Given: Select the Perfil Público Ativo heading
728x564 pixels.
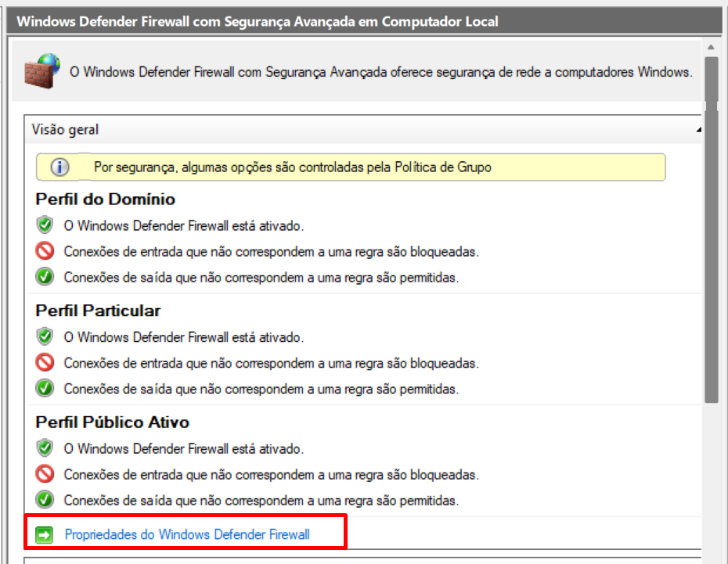Looking at the screenshot, I should pos(113,422).
